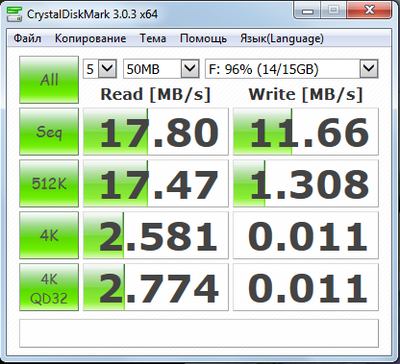This screenshot has width=400, height=364.
Task: Select the 4K read value 2.581
Action: tap(156, 235)
